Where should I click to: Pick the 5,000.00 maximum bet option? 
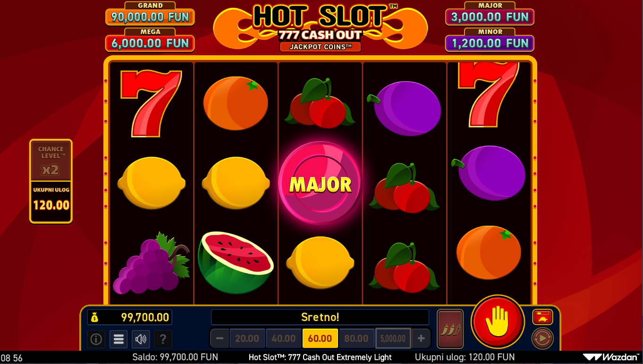tap(393, 339)
